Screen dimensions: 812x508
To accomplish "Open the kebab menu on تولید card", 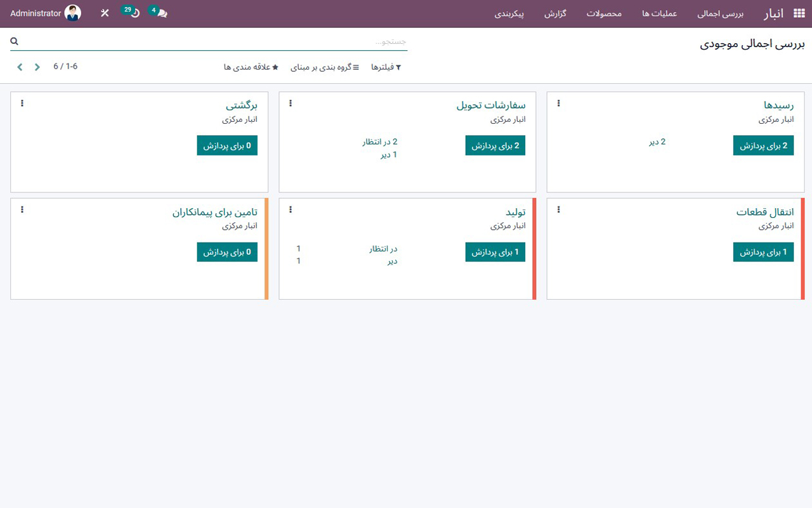I will (x=290, y=210).
